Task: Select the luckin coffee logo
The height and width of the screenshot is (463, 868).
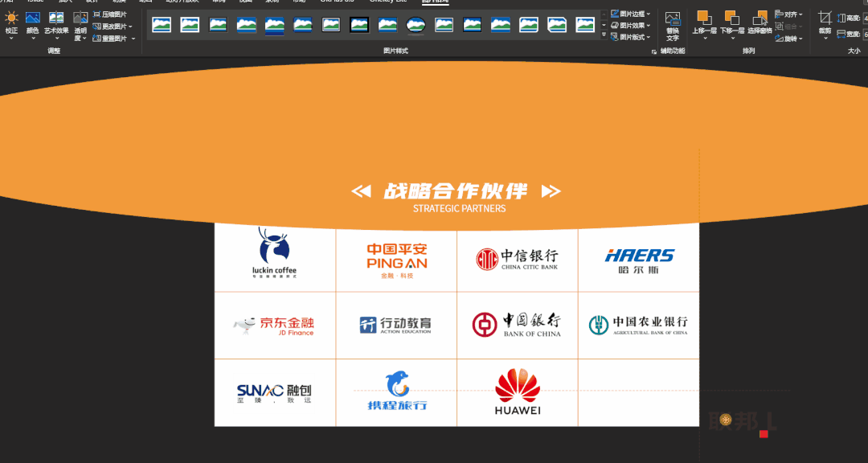Action: point(274,252)
